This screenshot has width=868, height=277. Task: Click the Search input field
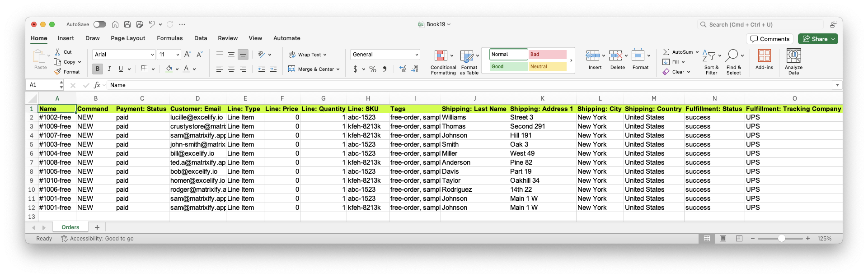tap(764, 24)
